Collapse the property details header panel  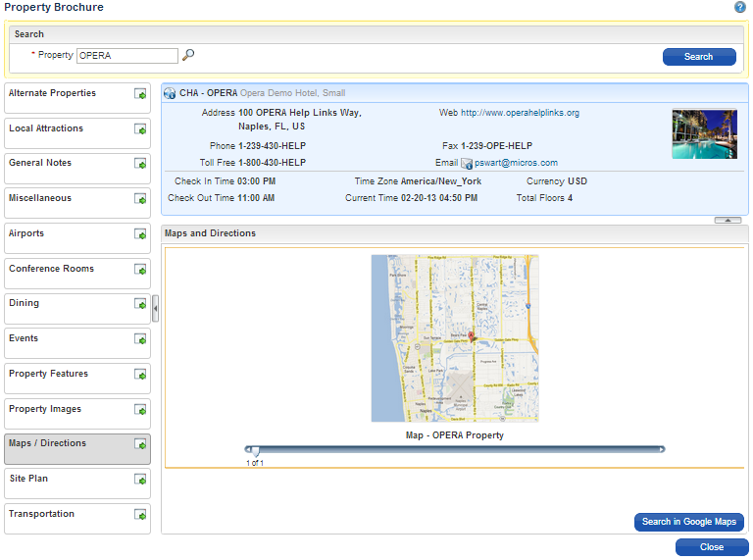728,221
